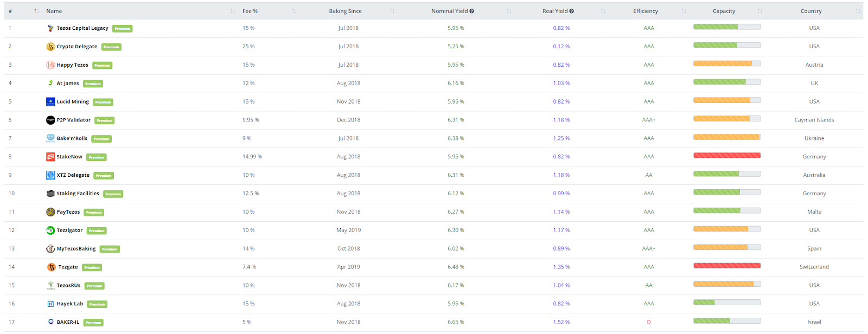Sort table by Fee % arrows
The height and width of the screenshot is (334, 868).
click(x=295, y=11)
